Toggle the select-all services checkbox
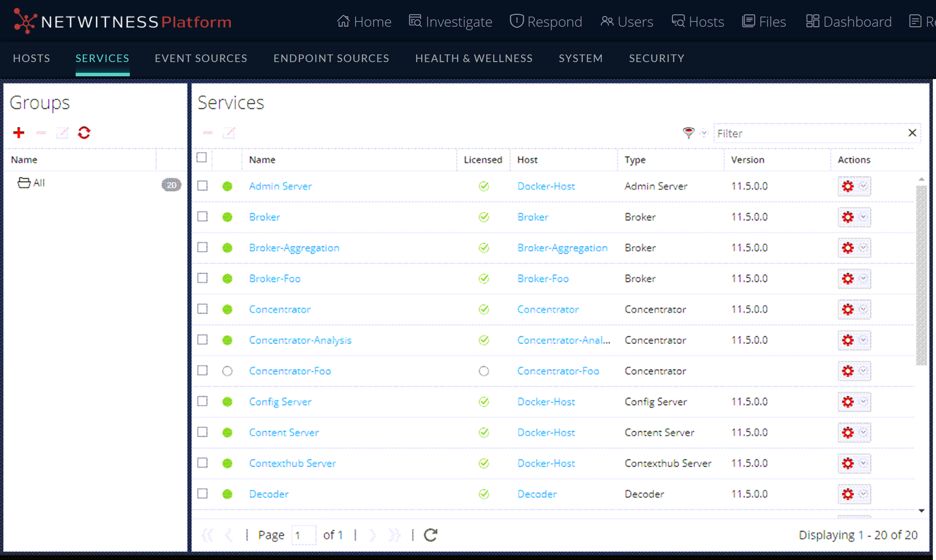 point(202,157)
